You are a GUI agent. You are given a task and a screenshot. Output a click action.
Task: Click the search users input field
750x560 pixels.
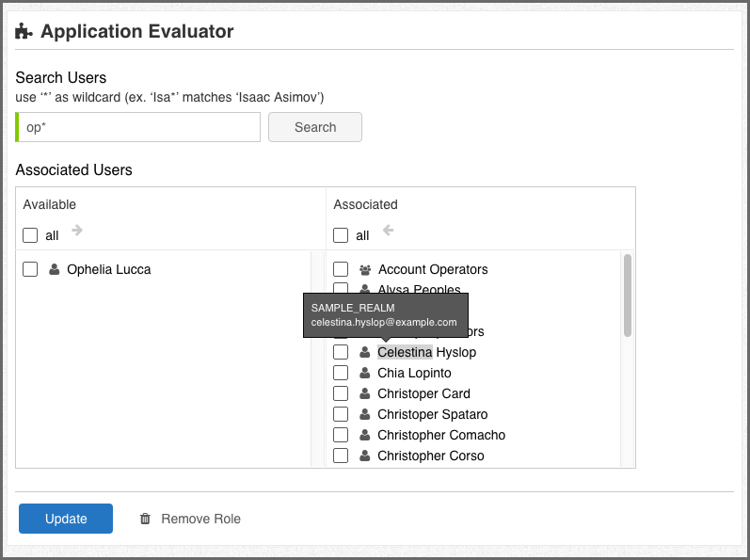pos(139,127)
